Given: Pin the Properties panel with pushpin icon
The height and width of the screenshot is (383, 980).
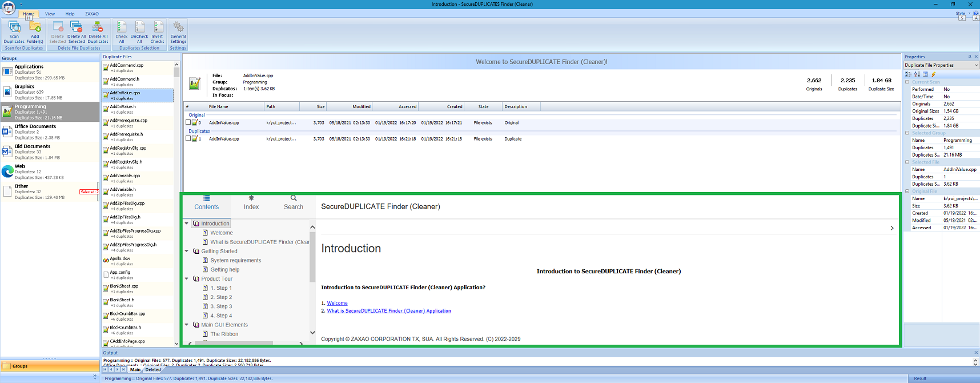Looking at the screenshot, I should (x=970, y=57).
